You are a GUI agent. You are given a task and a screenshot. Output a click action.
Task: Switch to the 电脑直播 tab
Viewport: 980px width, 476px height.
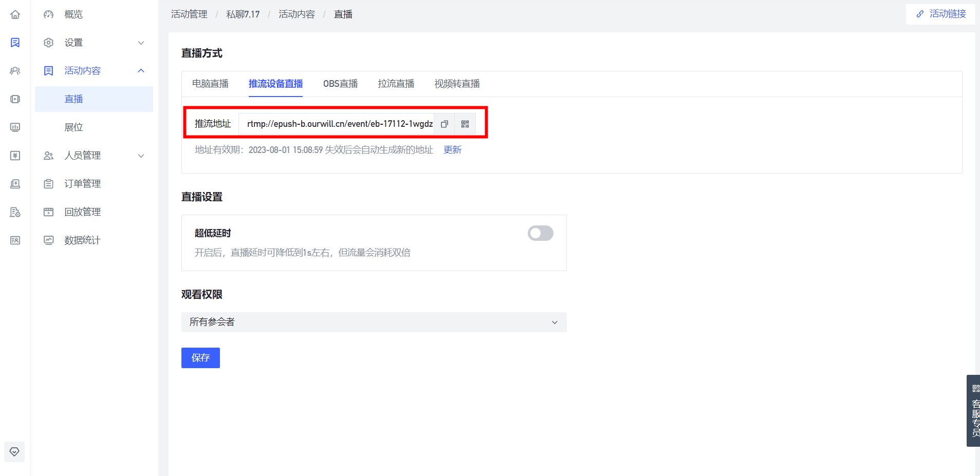pos(210,84)
